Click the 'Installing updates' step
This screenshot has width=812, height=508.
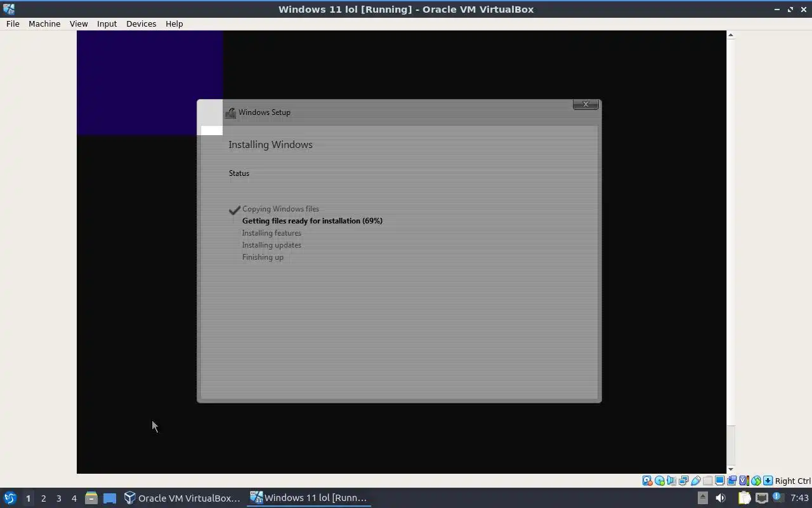[x=272, y=245]
